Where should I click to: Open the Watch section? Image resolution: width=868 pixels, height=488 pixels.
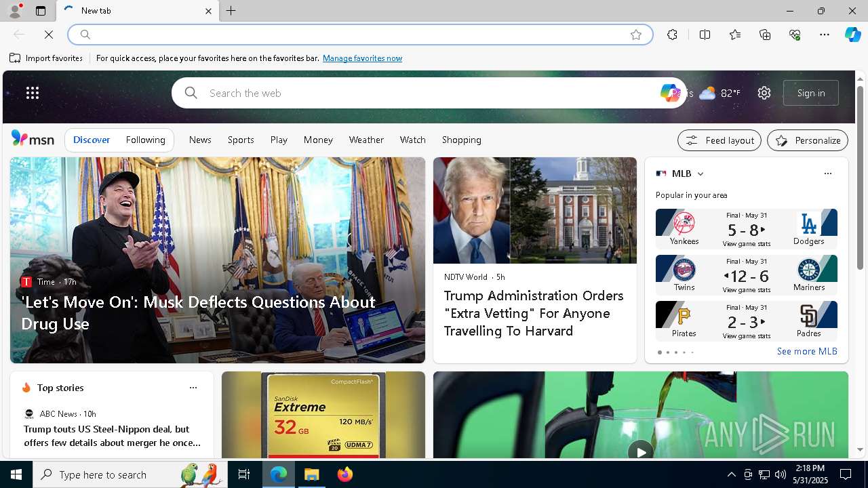click(412, 140)
